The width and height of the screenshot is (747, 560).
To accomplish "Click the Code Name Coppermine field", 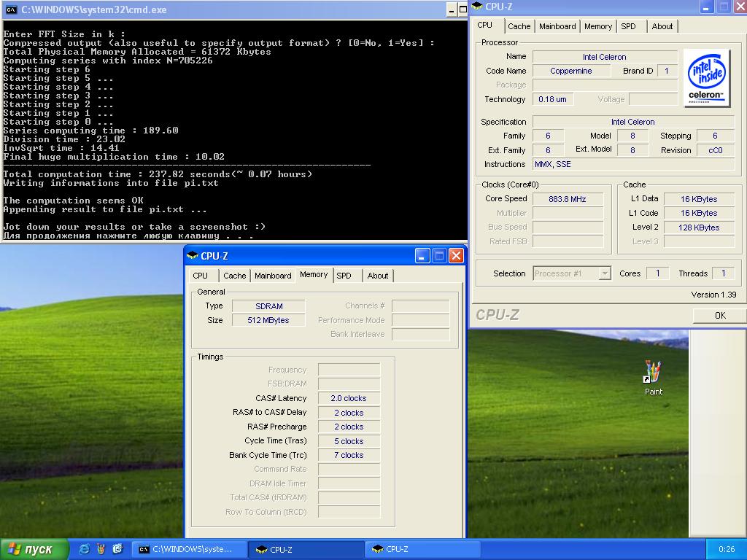I will click(571, 71).
